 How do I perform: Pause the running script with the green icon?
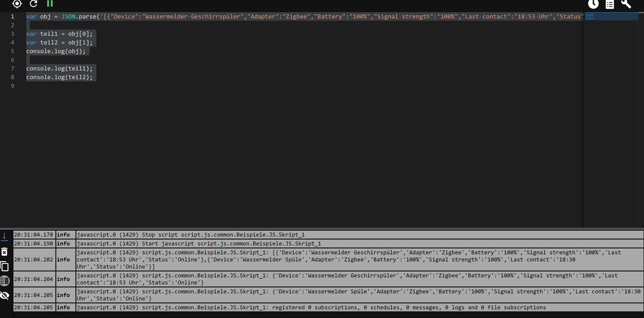coord(49,4)
